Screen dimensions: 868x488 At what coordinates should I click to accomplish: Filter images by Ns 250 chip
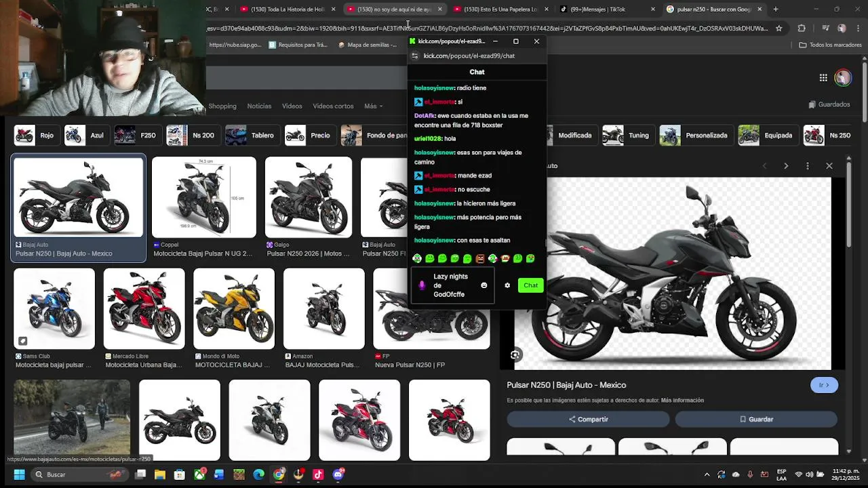pos(828,136)
